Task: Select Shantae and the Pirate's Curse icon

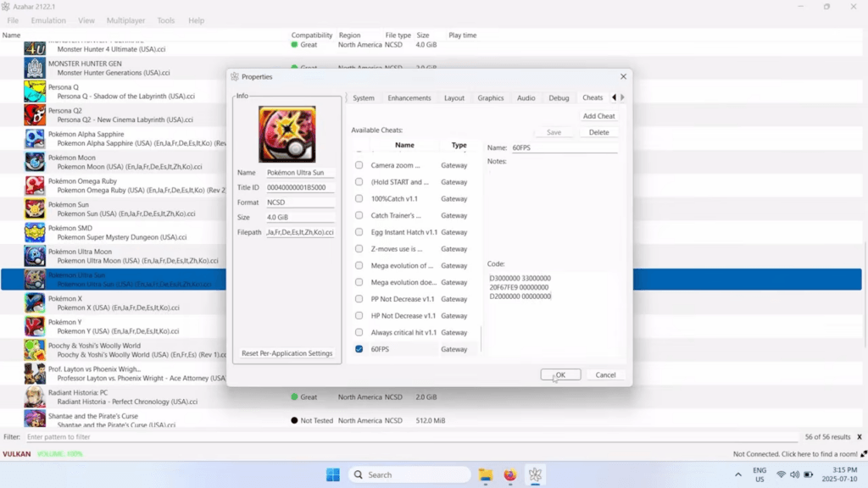Action: [34, 419]
